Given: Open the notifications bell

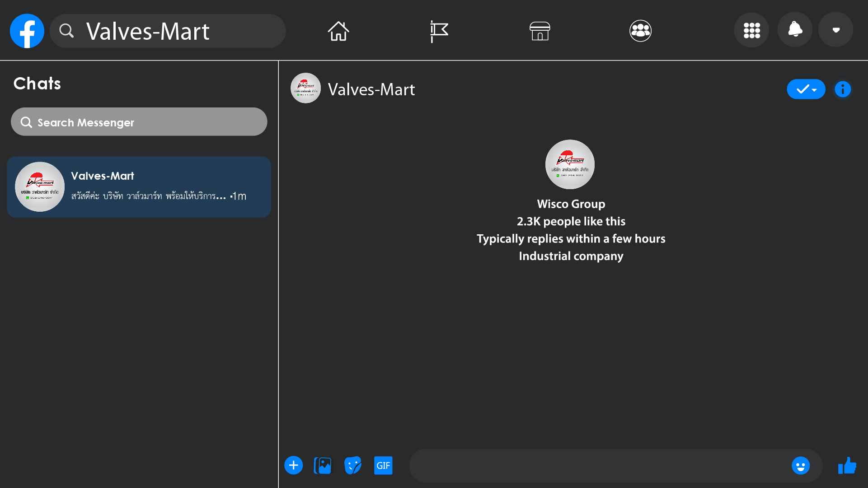Looking at the screenshot, I should point(795,30).
